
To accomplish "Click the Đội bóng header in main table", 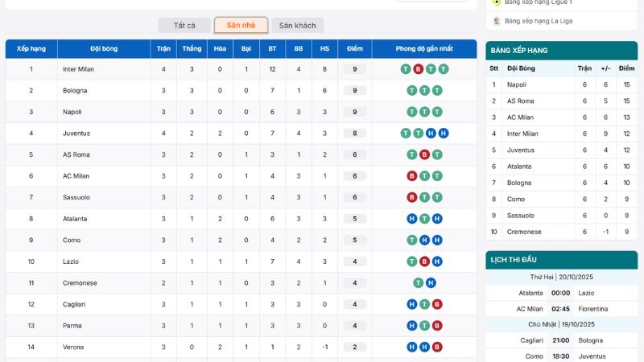I will (104, 49).
